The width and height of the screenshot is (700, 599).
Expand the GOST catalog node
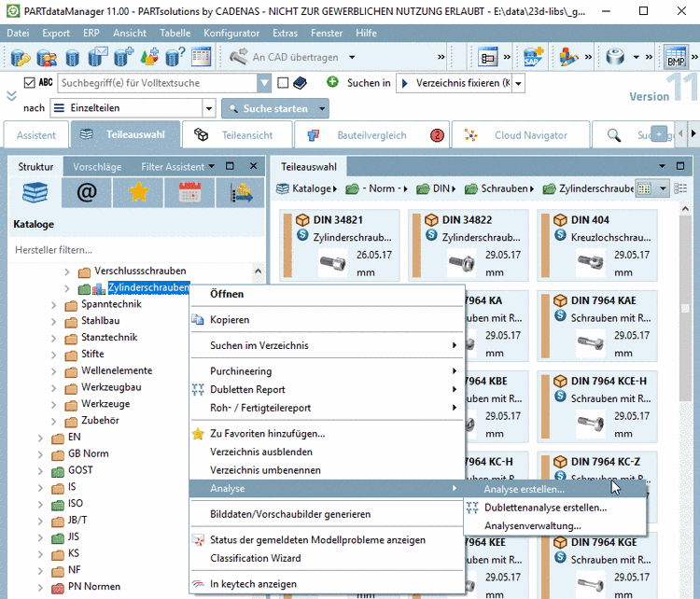pyautogui.click(x=40, y=471)
